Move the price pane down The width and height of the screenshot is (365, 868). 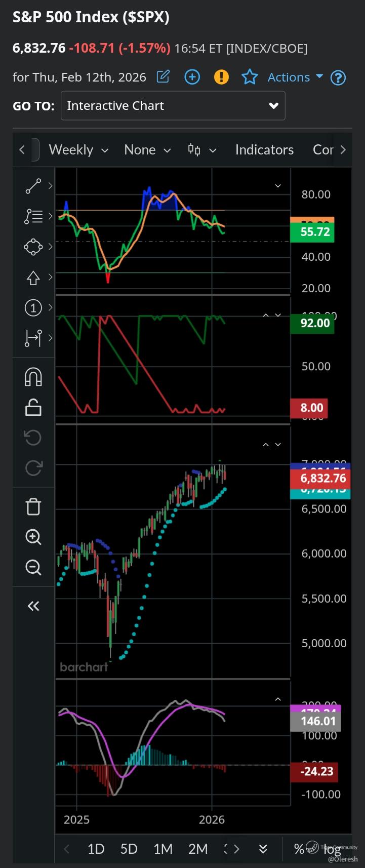point(278,445)
